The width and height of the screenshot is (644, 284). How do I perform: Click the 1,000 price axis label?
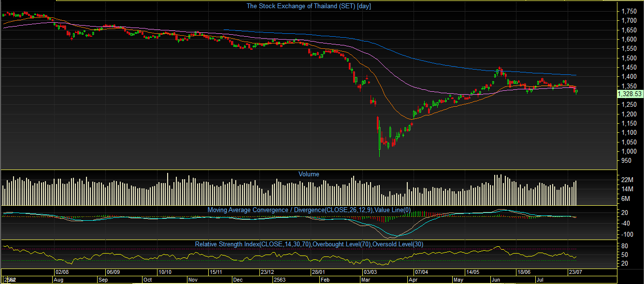point(630,152)
